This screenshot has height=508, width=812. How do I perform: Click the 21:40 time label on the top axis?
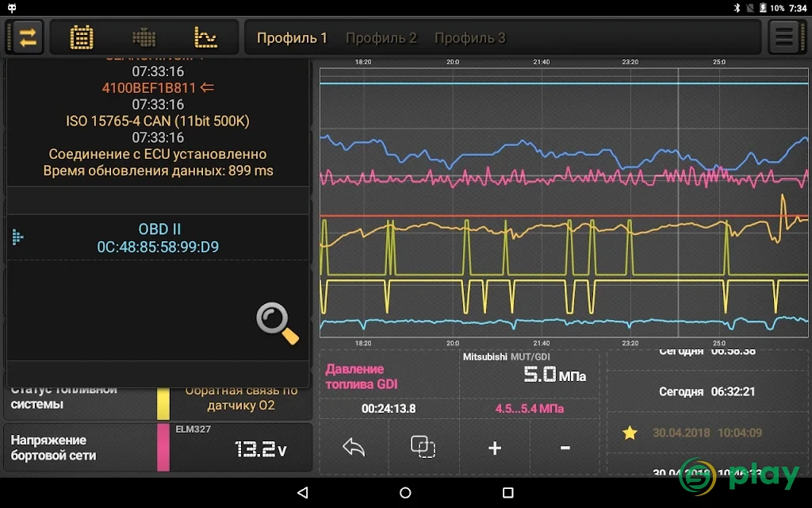click(x=541, y=62)
